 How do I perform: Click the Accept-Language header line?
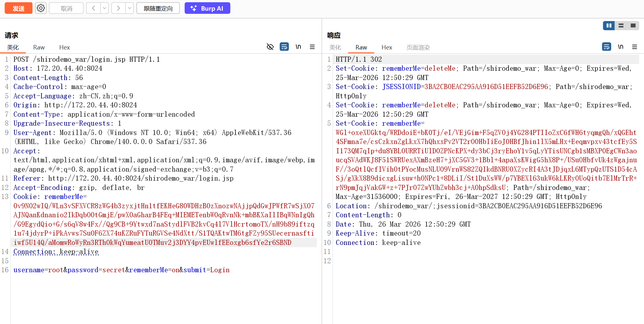[x=73, y=96]
